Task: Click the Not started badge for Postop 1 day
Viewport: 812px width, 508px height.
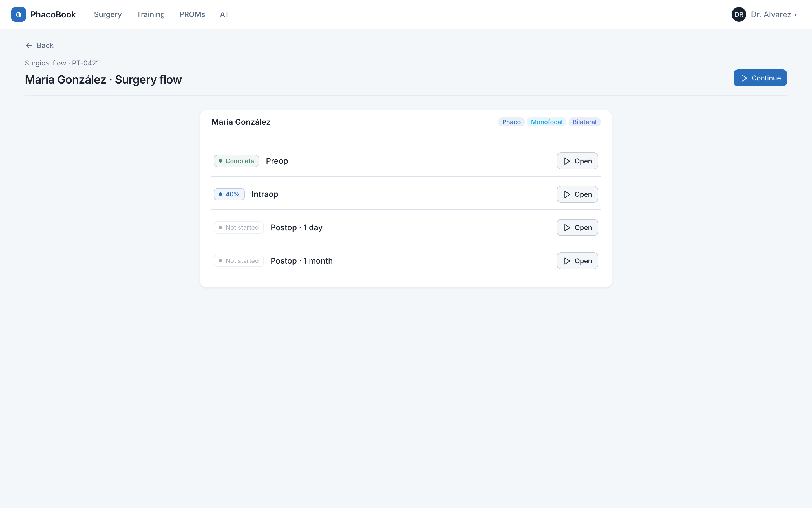Action: pyautogui.click(x=239, y=227)
